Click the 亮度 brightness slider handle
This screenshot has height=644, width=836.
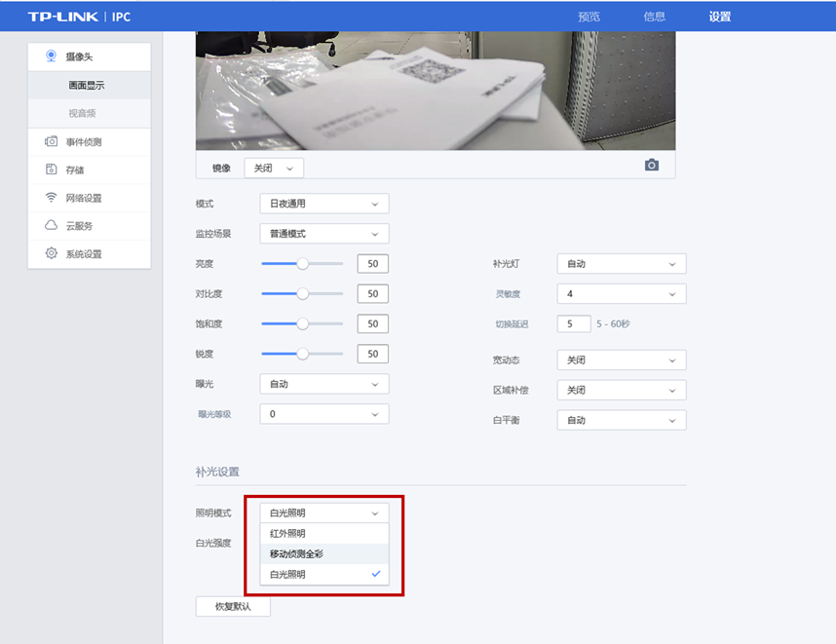pos(302,264)
